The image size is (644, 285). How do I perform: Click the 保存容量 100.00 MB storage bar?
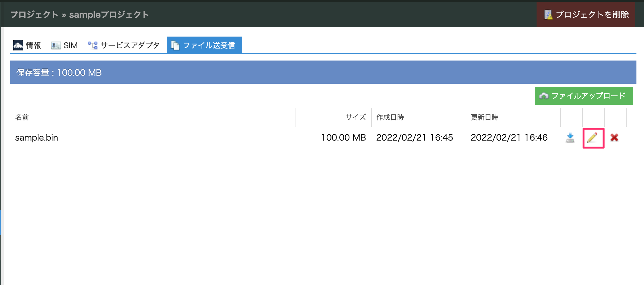pyautogui.click(x=323, y=73)
